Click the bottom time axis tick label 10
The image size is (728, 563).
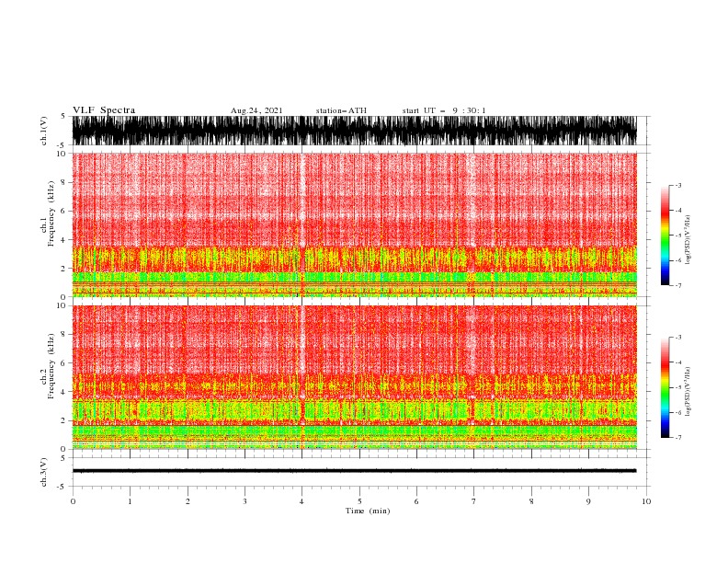coord(646,501)
